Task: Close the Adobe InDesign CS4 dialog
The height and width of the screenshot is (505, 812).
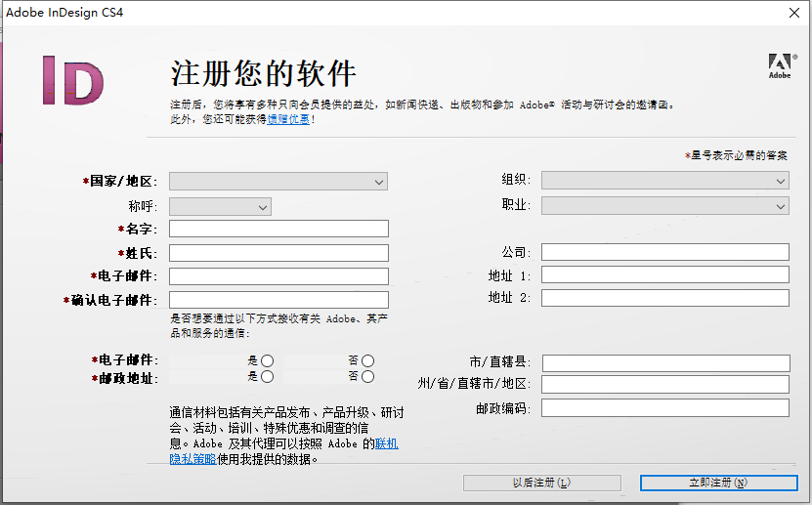Action: click(793, 13)
